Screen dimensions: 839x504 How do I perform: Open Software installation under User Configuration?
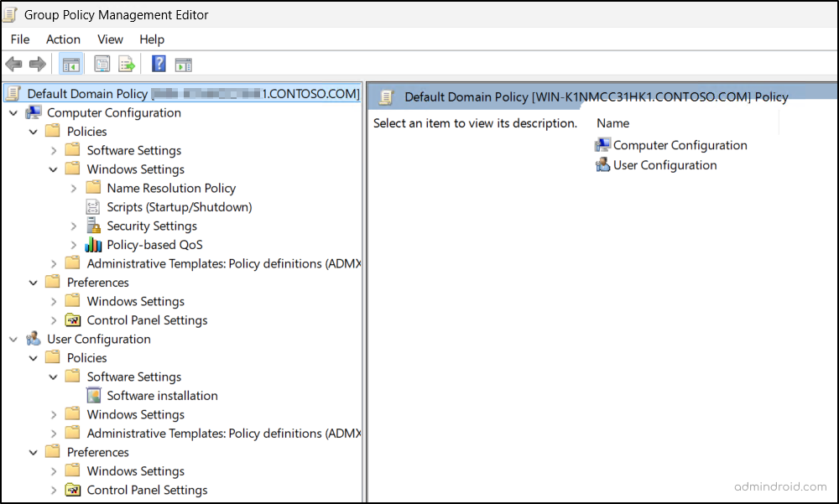pos(162,395)
